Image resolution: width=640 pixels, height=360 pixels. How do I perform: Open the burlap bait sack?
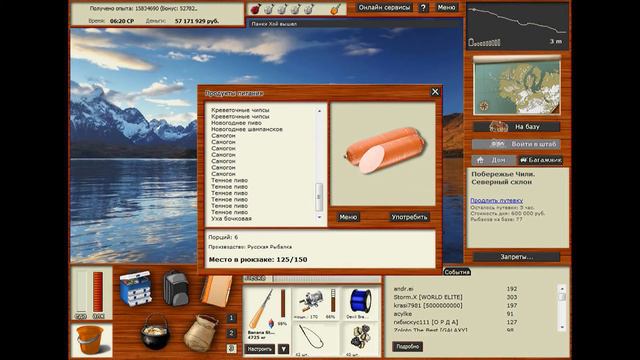point(201,333)
